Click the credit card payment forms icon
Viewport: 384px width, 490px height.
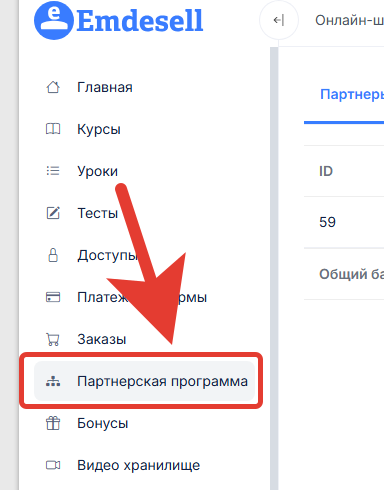coord(53,297)
